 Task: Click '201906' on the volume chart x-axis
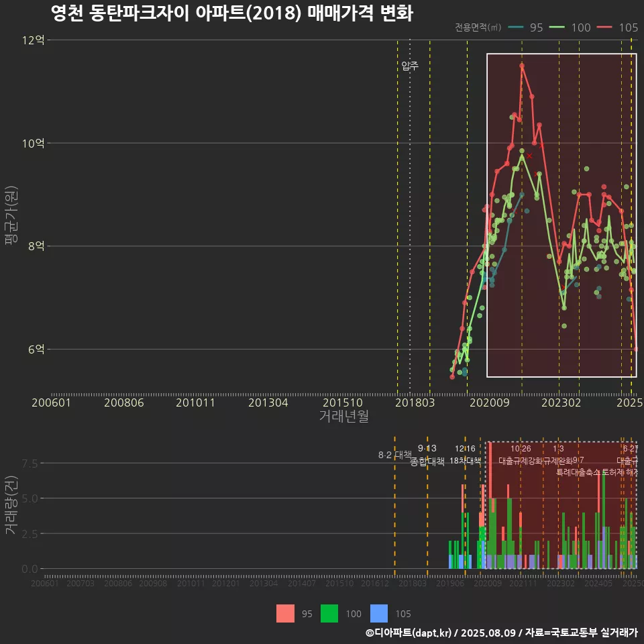[450, 583]
